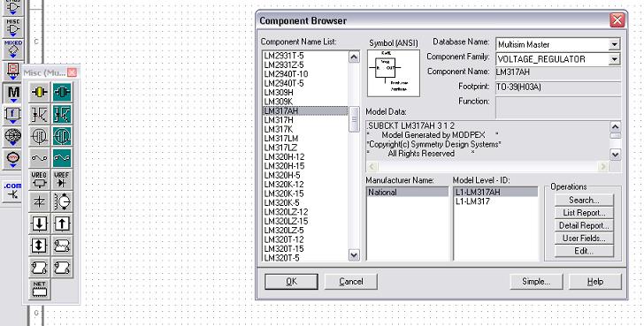The width and height of the screenshot is (644, 326).
Task: Open the RF components globe parts bin
Action: [x=12, y=137]
